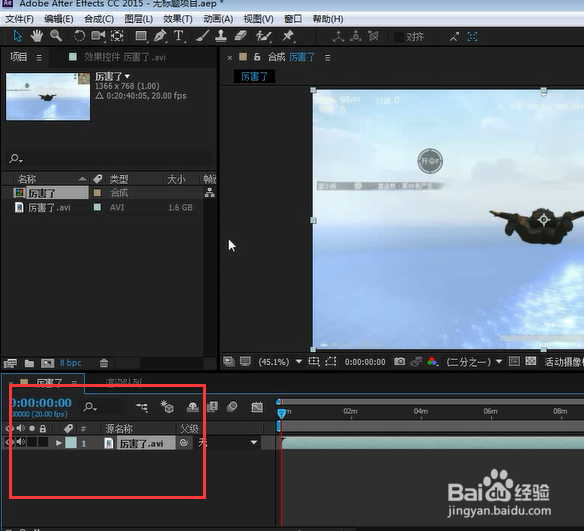Image resolution: width=584 pixels, height=531 pixels.
Task: Click the viewer timecode 0:00:00:00
Action: coord(365,362)
